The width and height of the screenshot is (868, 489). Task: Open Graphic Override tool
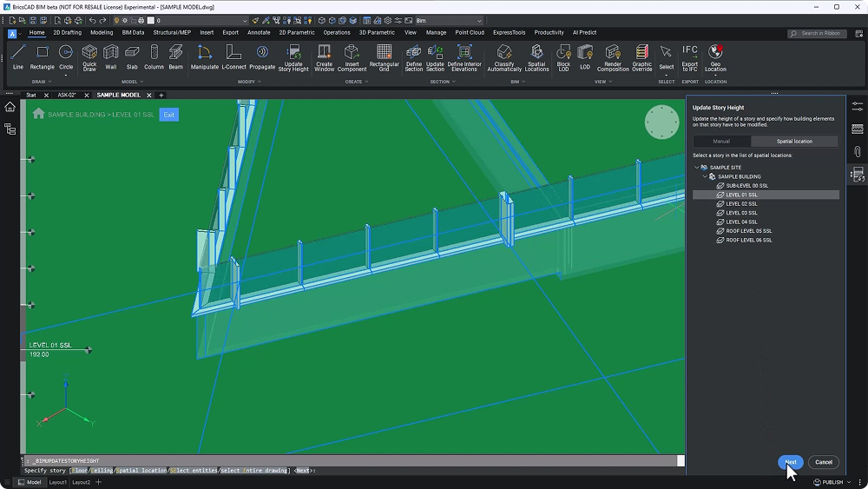[641, 57]
